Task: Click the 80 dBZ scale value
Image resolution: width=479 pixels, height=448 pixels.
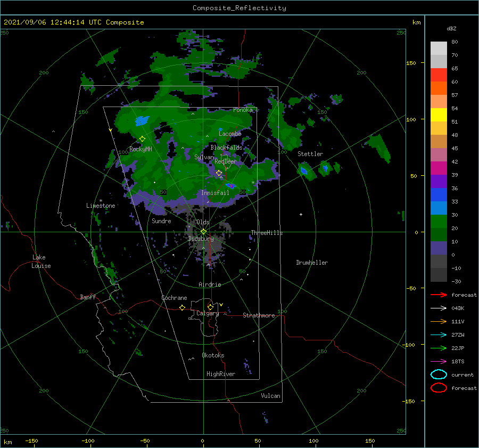Action: [455, 42]
